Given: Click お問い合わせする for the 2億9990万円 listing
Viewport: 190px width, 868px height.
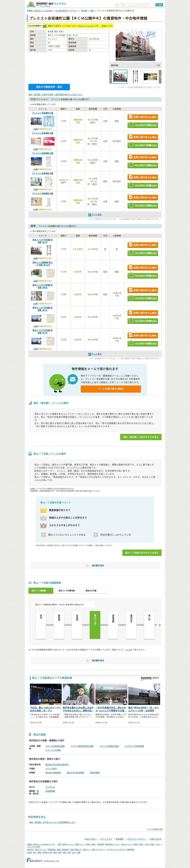Looking at the screenshot, I should point(143,177).
